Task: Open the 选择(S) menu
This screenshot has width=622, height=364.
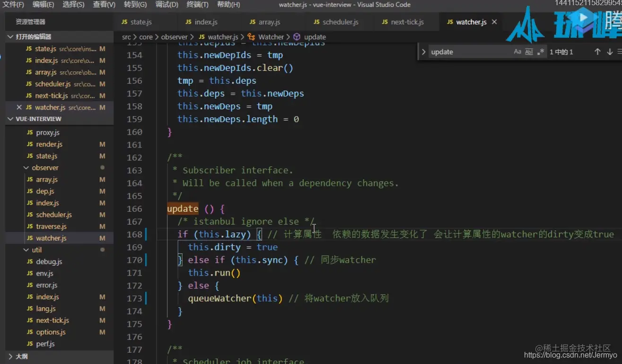Action: (x=73, y=5)
